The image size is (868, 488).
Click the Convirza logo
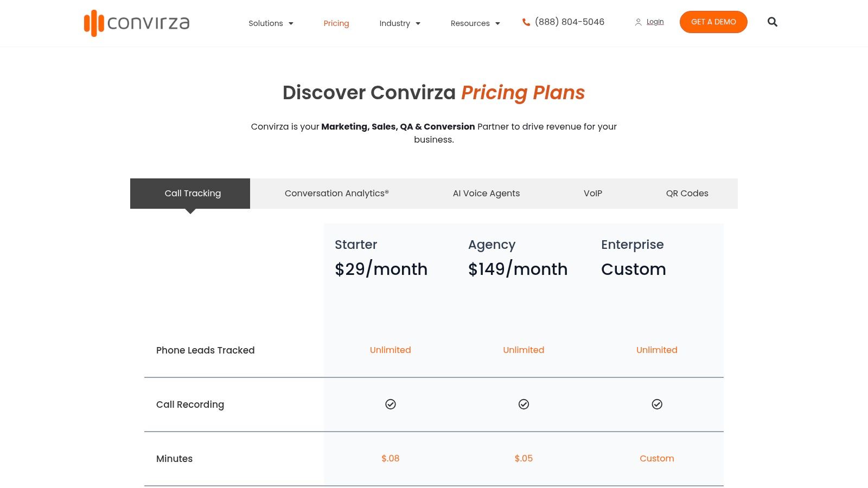pos(137,23)
